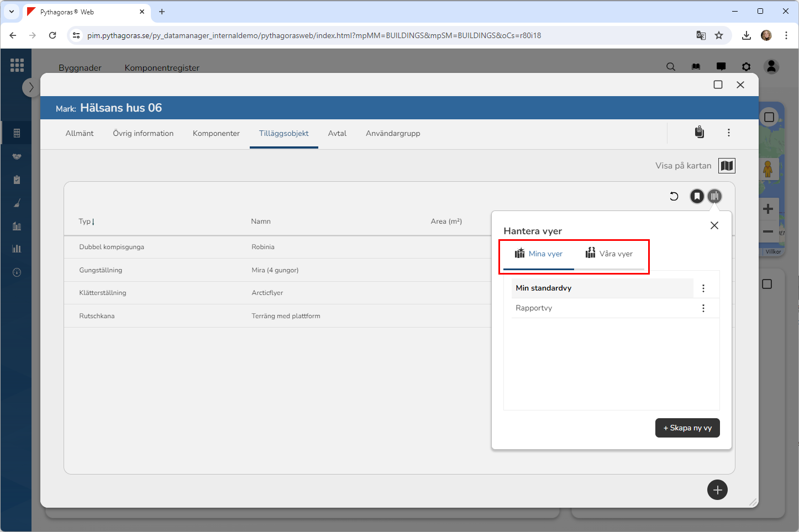The width and height of the screenshot is (799, 532).
Task: Click the column settings icon in table toolbar
Action: 714,196
